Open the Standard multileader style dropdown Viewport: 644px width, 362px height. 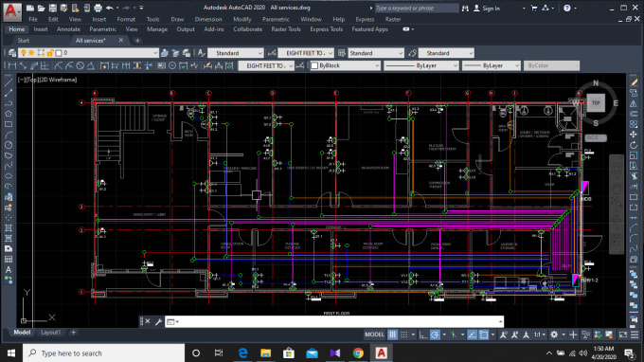click(446, 53)
